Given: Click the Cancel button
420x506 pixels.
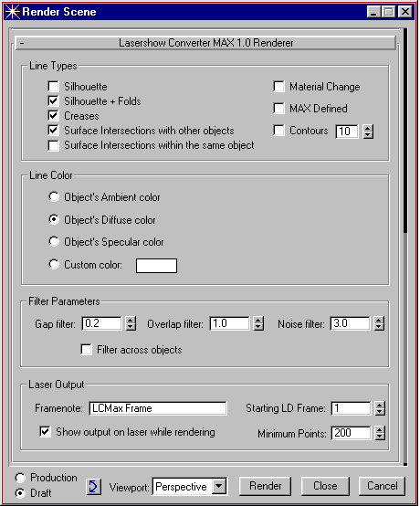Looking at the screenshot, I should [x=382, y=486].
